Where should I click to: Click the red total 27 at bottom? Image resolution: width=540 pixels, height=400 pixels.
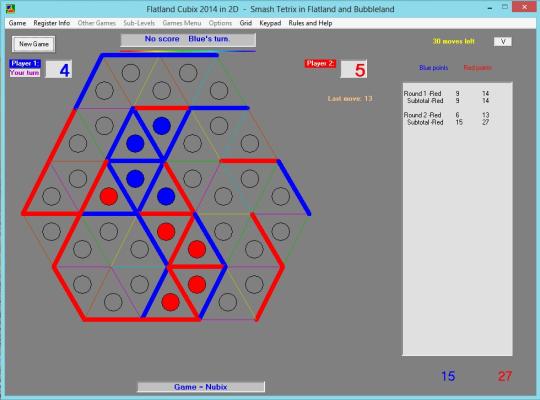pos(505,376)
